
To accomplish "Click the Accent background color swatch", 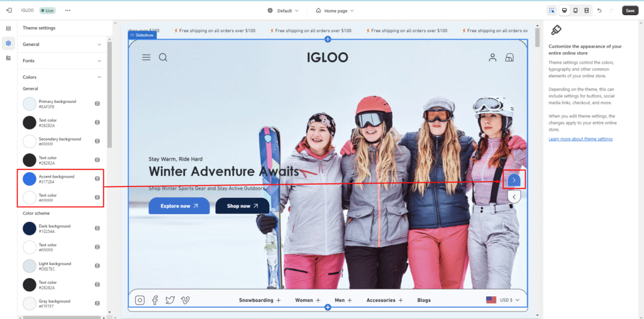I will pos(30,179).
